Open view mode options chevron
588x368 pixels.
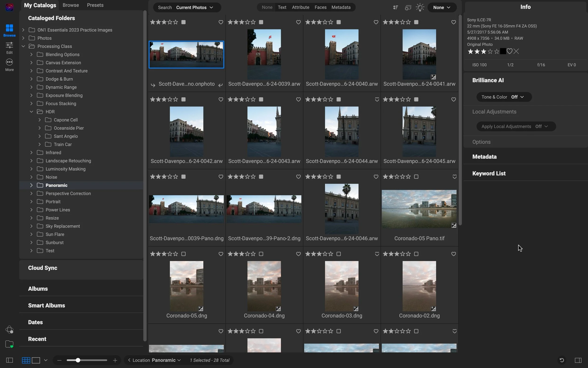coord(46,360)
